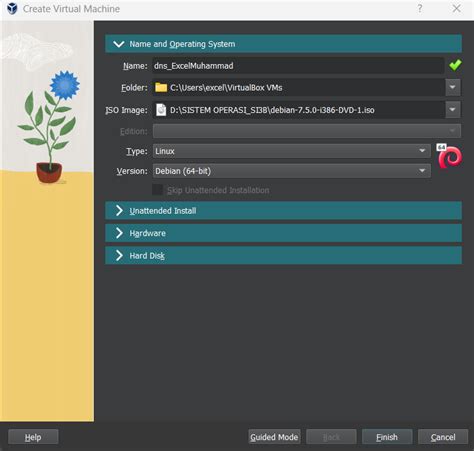Open the ISO Image dropdown arrow
Image resolution: width=474 pixels, height=451 pixels.
pyautogui.click(x=452, y=109)
